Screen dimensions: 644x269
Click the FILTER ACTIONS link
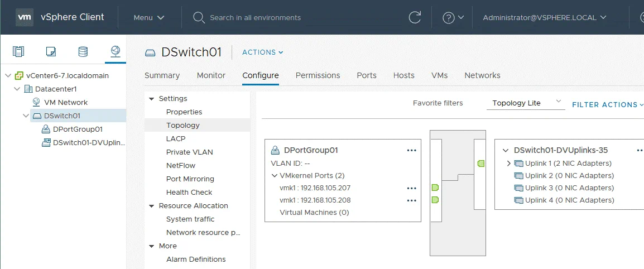607,104
